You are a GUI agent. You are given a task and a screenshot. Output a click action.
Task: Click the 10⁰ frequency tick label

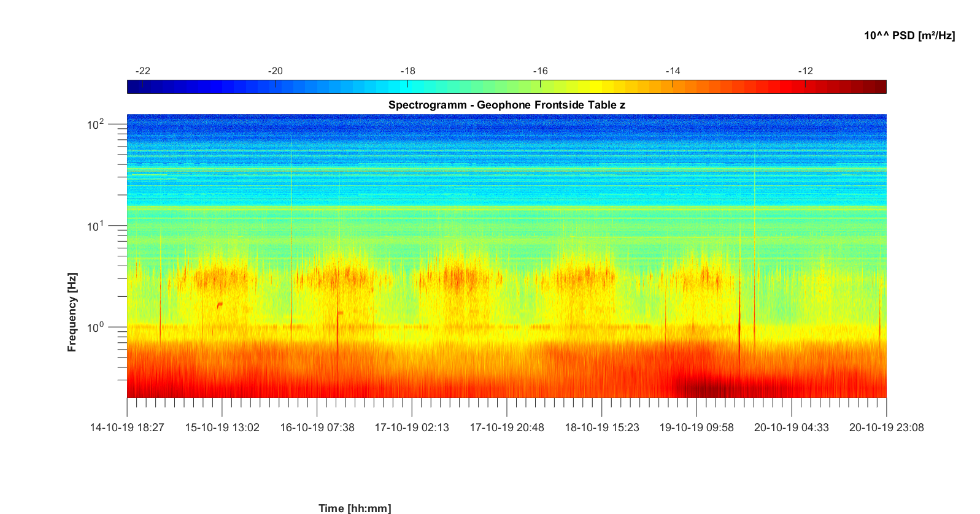pyautogui.click(x=96, y=328)
